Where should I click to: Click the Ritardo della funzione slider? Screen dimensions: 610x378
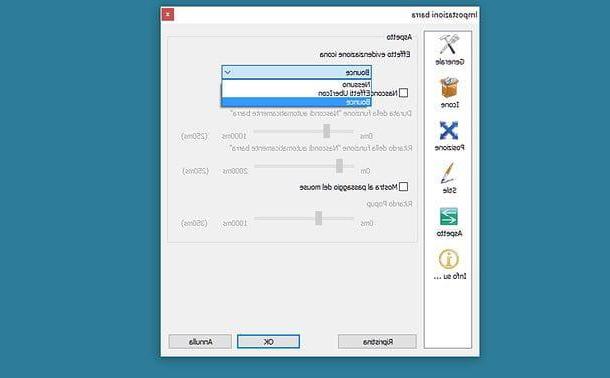[x=304, y=166]
